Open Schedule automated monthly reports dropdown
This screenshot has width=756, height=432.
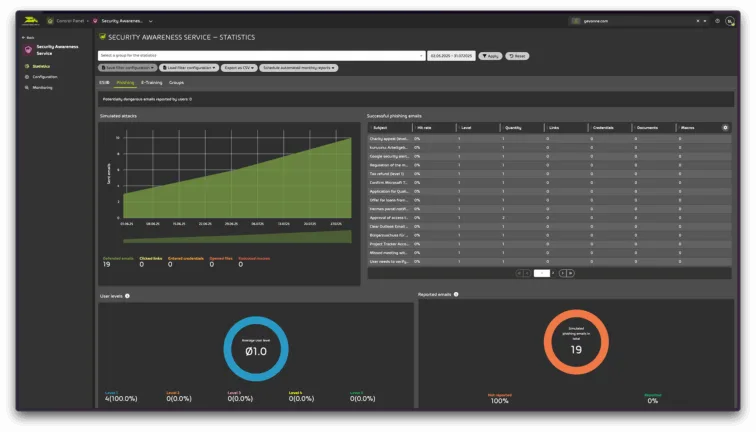[299, 68]
